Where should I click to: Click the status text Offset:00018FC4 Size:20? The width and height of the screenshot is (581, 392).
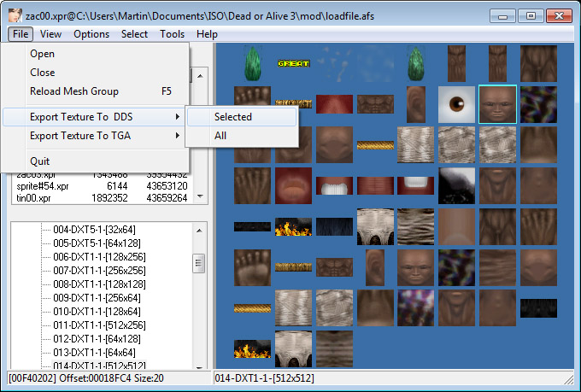click(111, 378)
